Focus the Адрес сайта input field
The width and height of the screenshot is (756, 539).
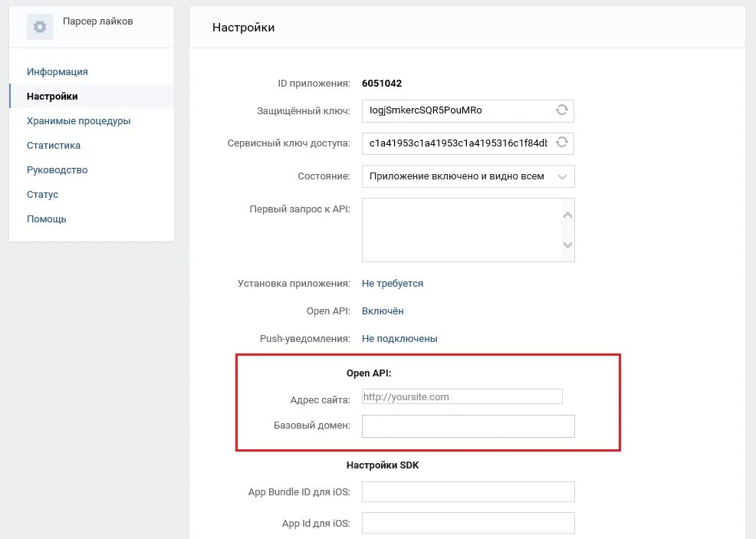[462, 397]
